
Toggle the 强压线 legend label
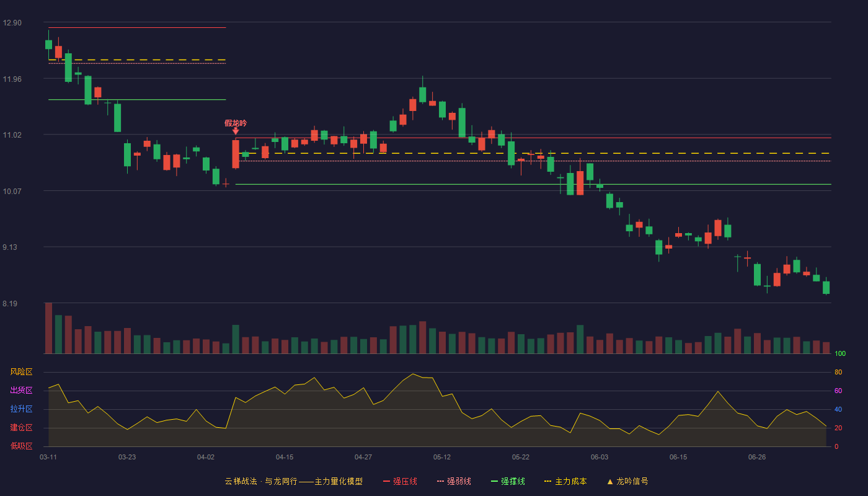pos(405,482)
